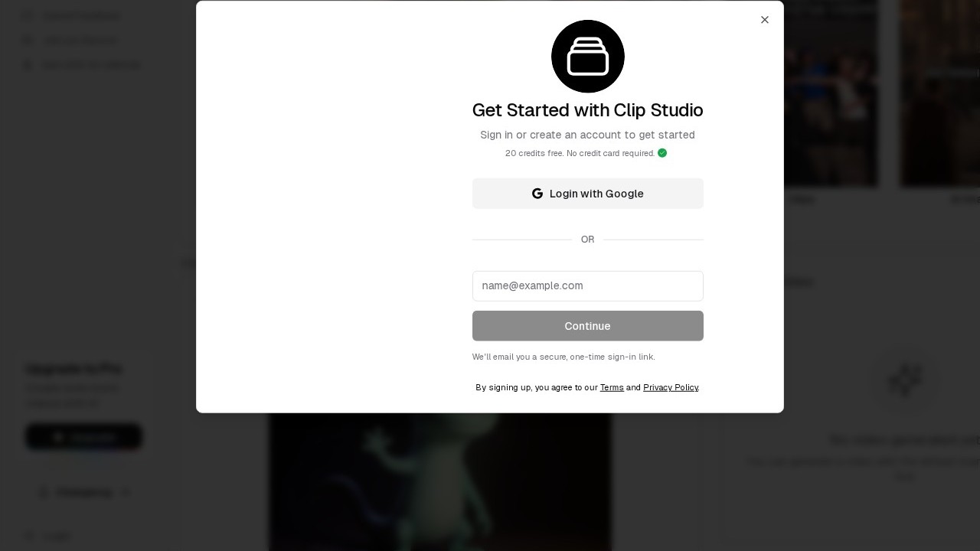
Task: Click the Clip Studio logo icon
Action: click(x=588, y=57)
